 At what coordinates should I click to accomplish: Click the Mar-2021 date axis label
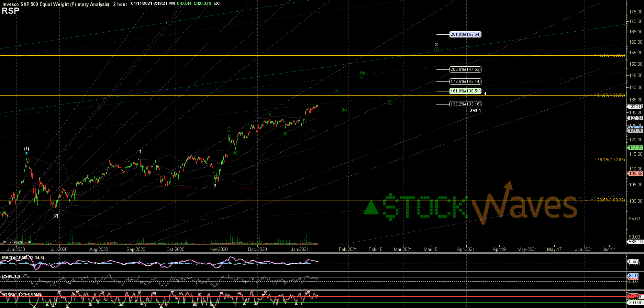403,249
